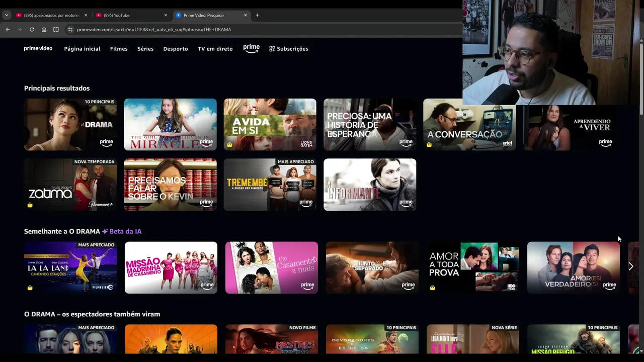Switch to the '(895) YouTube' tab
Screen dimensions: 644x362
coord(131,15)
